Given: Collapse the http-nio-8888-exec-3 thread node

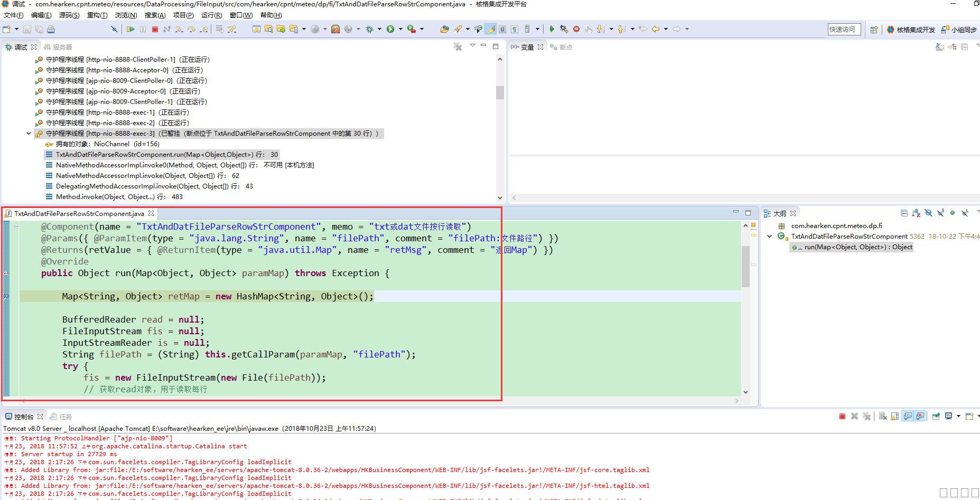Looking at the screenshot, I should coord(29,134).
